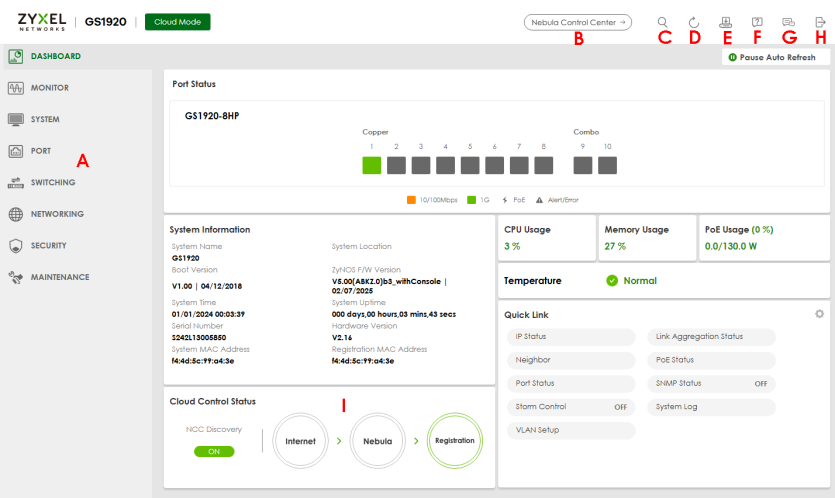
Task: Click the Cloud Mode button
Action: tap(177, 22)
